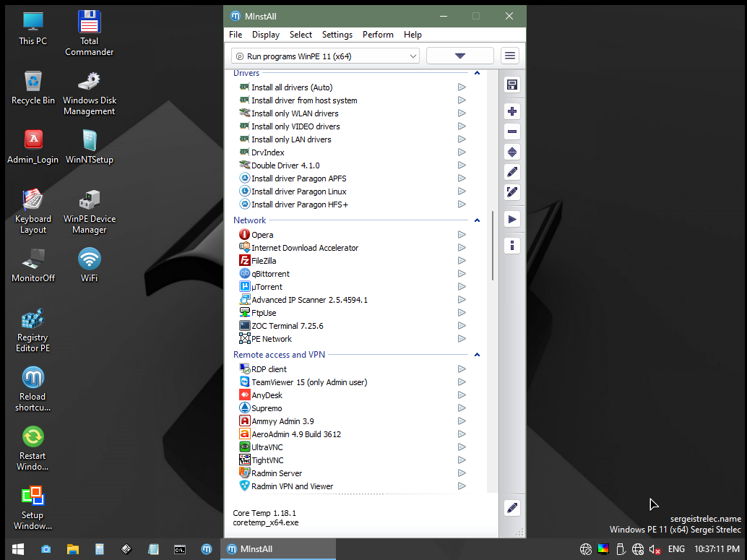Screen dimensions: 747x560
Task: Click the plus icon in right sidebar
Action: tap(512, 111)
